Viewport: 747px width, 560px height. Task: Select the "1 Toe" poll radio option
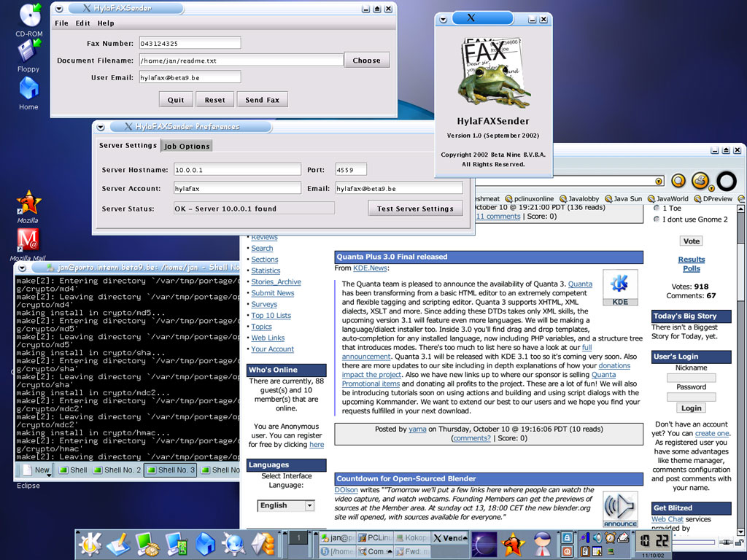[x=657, y=208]
